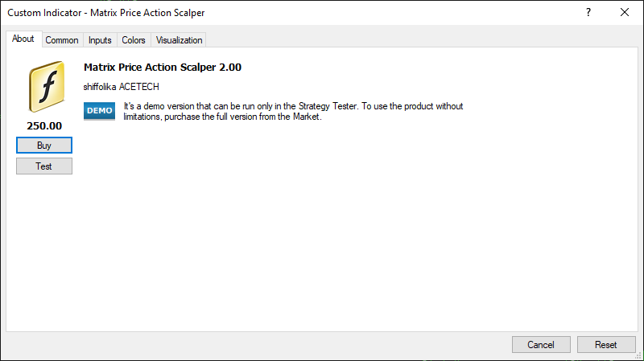Cancel the indicator dialog
644x361 pixels.
coord(541,344)
